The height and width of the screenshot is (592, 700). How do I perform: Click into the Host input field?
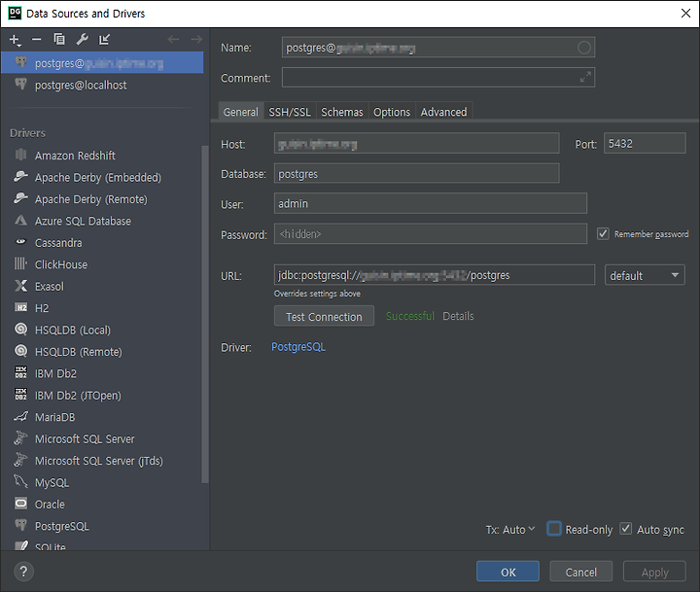[x=416, y=143]
